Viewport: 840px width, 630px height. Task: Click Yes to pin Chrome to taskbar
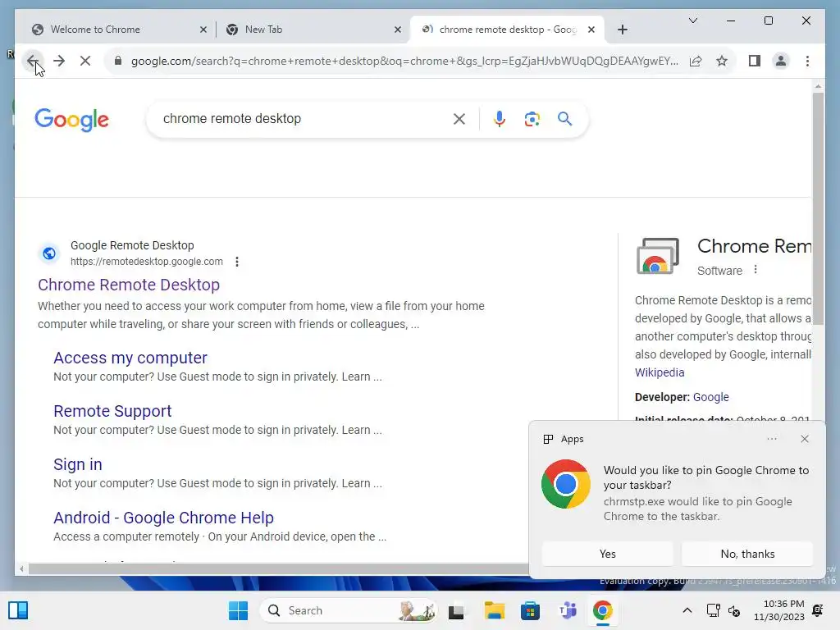(x=608, y=554)
